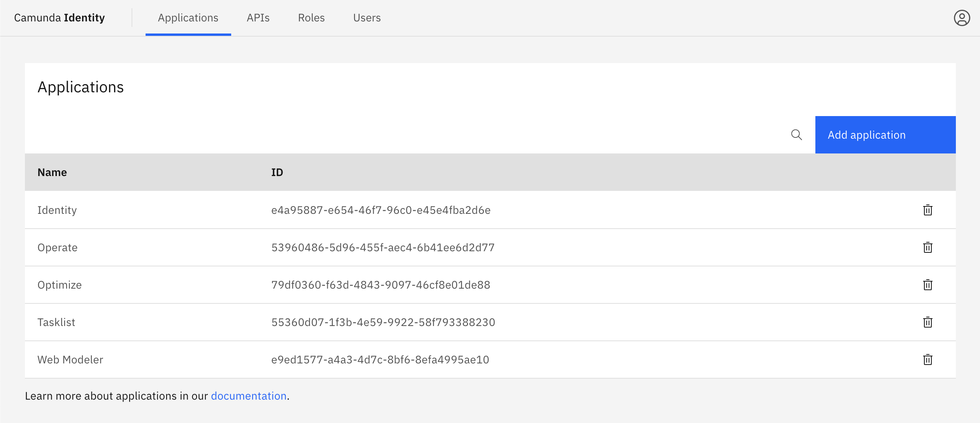Click the delete icon for Optimize application
Screen dimensions: 980x423
point(927,285)
